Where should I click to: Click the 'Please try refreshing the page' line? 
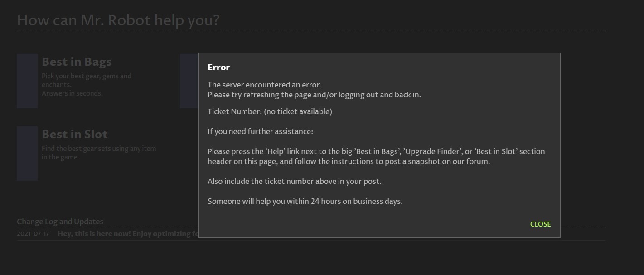click(x=314, y=95)
